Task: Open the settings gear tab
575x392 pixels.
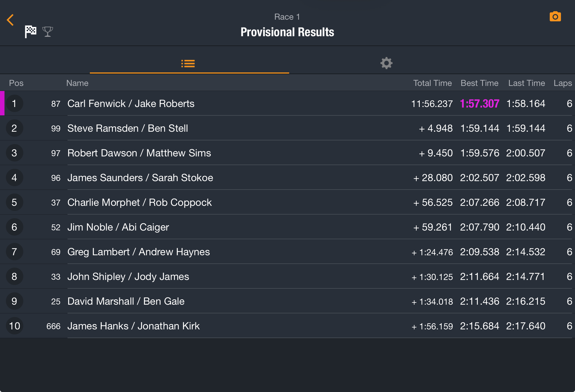Action: click(x=386, y=63)
